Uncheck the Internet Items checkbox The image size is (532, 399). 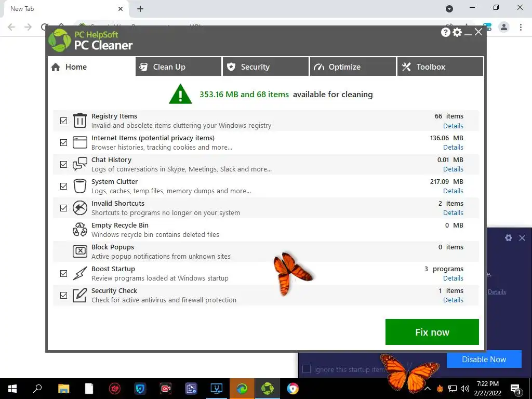[63, 142]
